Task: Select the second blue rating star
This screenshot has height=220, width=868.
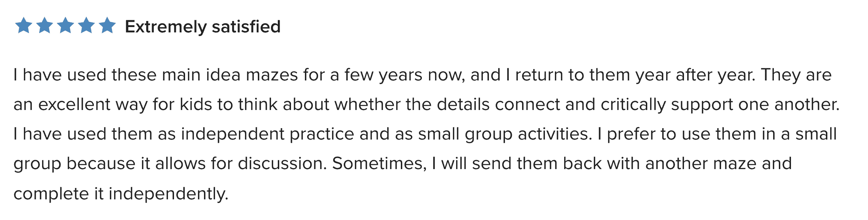Action: [45, 26]
